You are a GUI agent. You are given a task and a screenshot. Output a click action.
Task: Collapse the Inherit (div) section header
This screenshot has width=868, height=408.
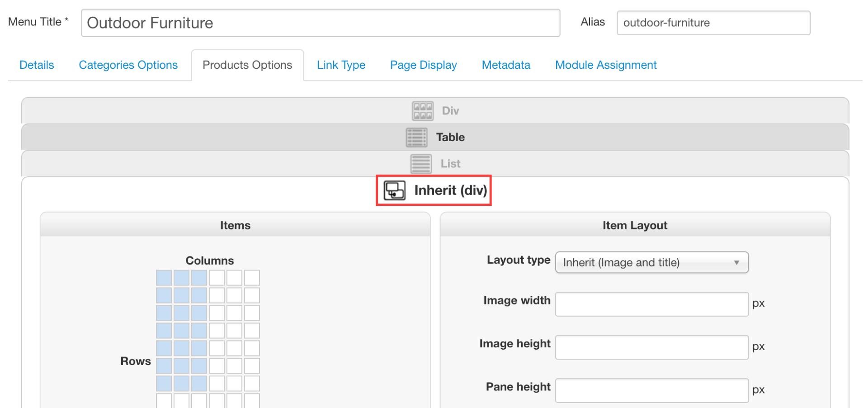tap(434, 190)
